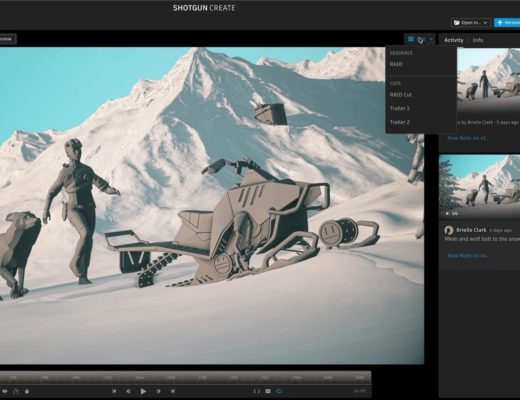This screenshot has width=520, height=400.
Task: Select the annotation pen icon in bottom bar
Action: 16,391
